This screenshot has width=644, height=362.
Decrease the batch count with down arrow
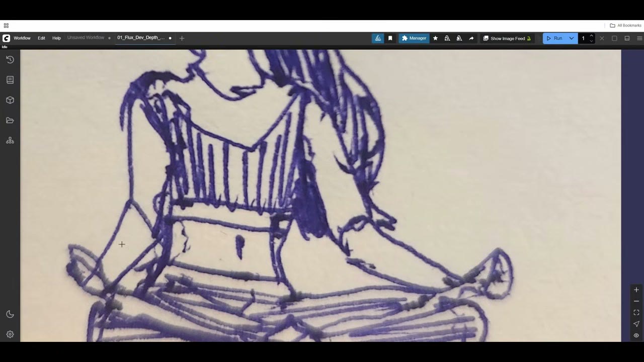point(591,41)
